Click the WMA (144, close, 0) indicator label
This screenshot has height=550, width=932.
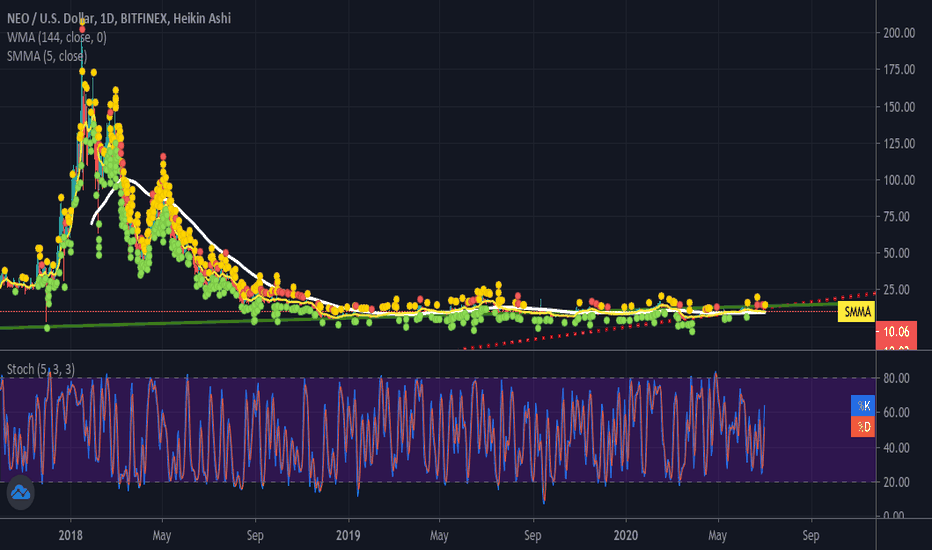pyautogui.click(x=56, y=37)
